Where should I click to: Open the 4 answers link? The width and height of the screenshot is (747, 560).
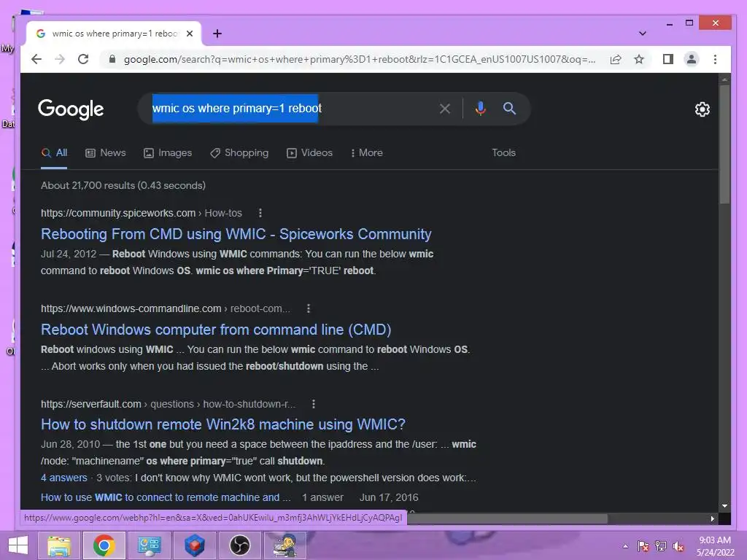64,478
